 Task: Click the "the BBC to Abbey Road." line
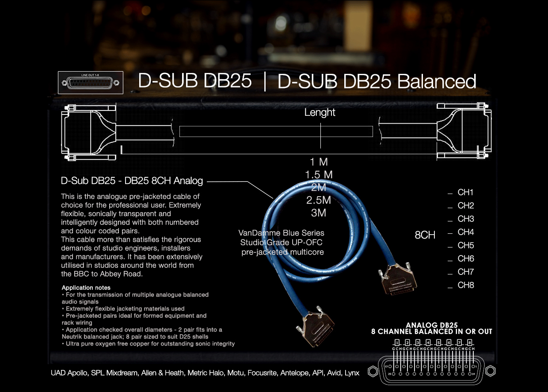tap(102, 274)
